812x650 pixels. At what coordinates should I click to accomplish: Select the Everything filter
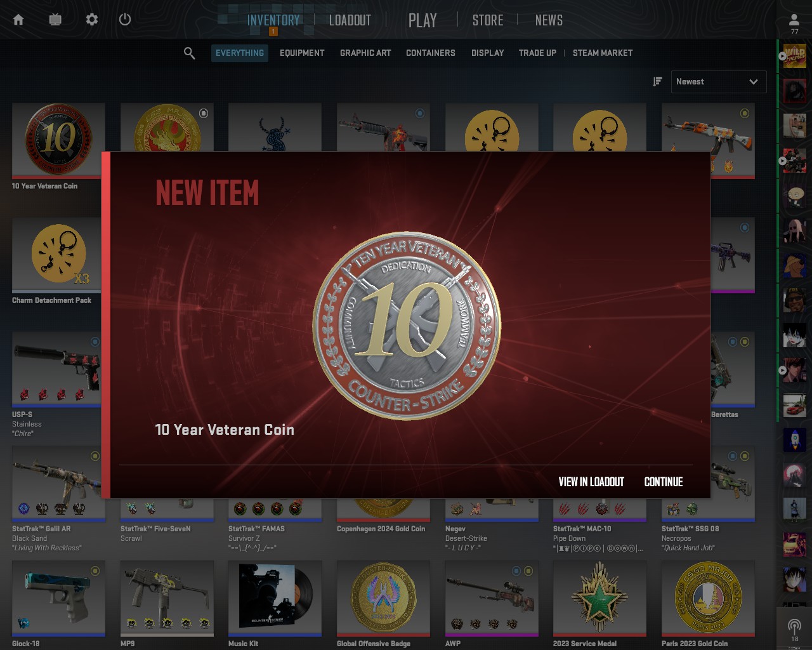240,53
